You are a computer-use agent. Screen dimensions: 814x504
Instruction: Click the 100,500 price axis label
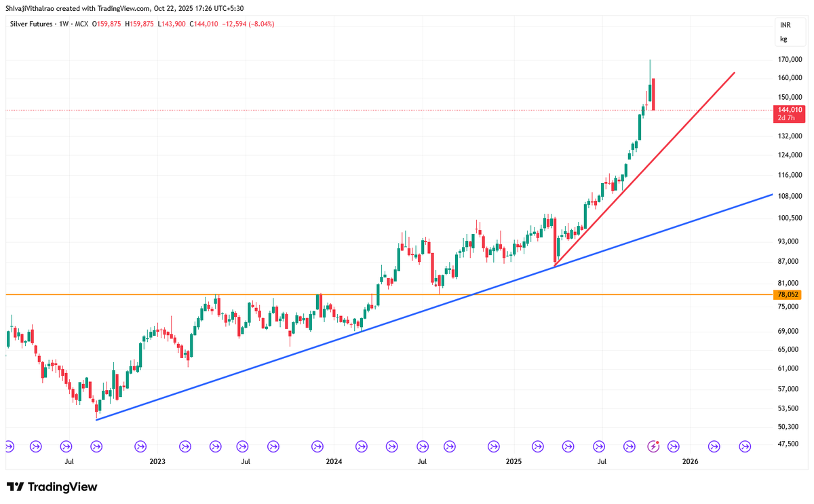(790, 218)
